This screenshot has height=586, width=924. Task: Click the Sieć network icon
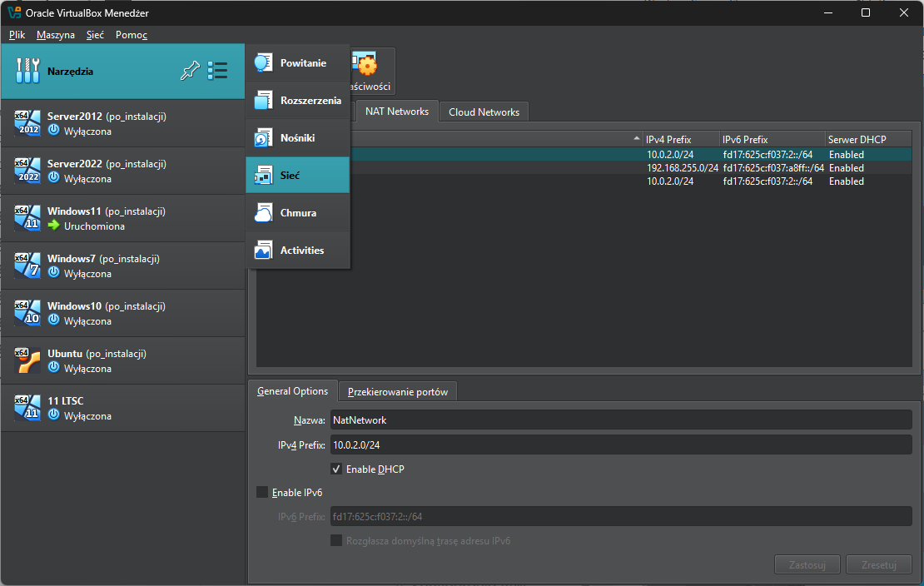263,175
